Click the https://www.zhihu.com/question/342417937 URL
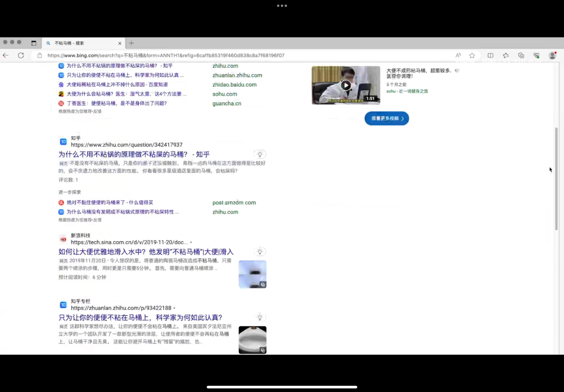This screenshot has height=392, width=564. [x=126, y=145]
